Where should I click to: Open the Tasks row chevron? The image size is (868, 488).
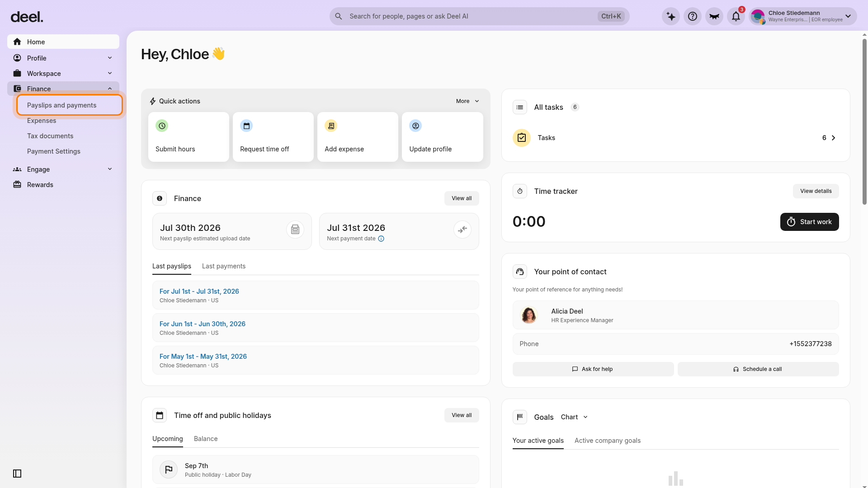tap(834, 138)
